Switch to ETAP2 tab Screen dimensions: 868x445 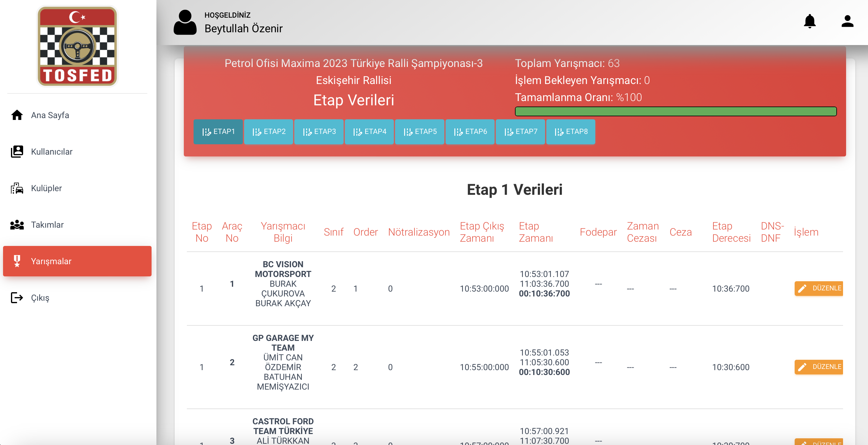(x=268, y=132)
